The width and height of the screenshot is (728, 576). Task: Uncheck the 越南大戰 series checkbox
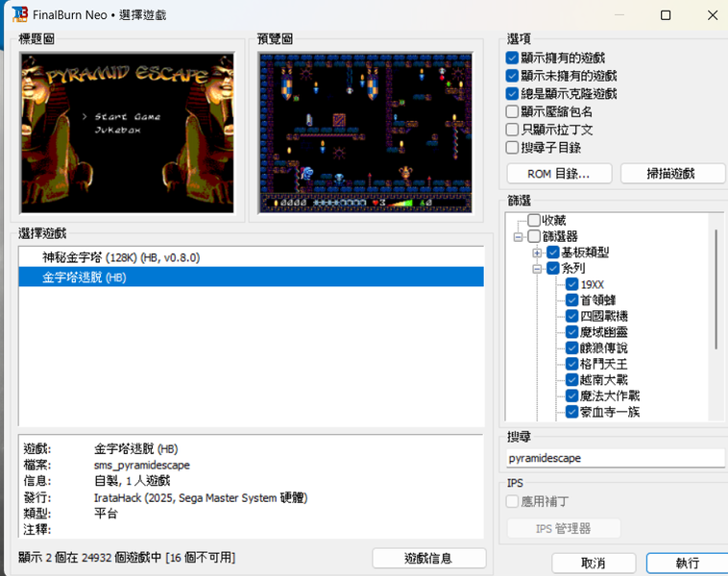[572, 380]
